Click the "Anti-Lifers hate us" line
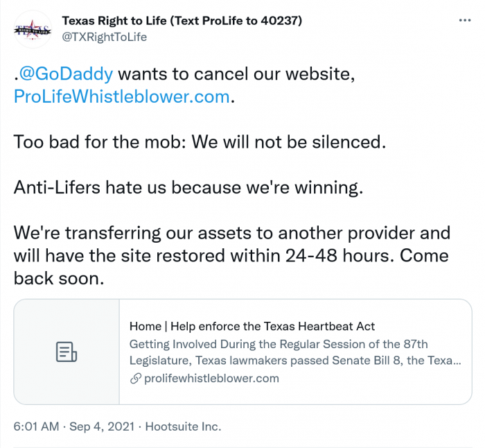Screen dimensions: 485x448 [x=187, y=187]
